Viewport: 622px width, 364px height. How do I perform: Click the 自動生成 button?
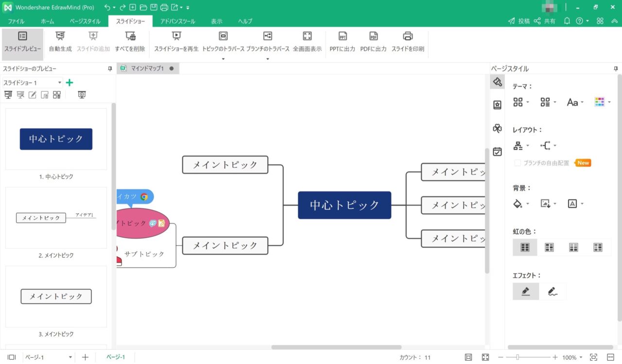click(60, 42)
